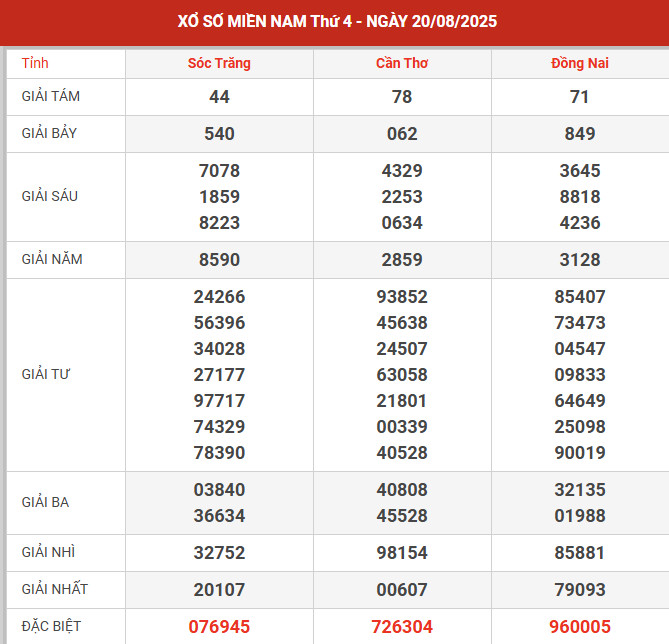Click Giải Tư number 45638
Image resolution: width=669 pixels, height=644 pixels.
402,323
